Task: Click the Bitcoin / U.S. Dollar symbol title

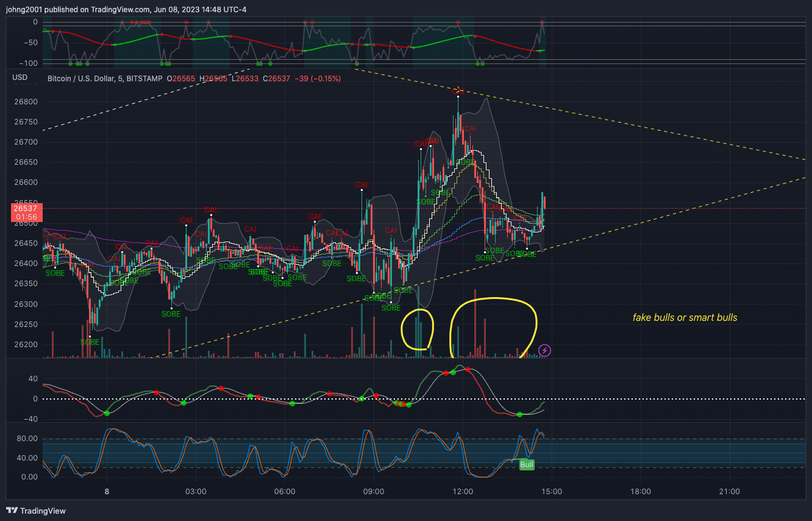Action: [105, 78]
